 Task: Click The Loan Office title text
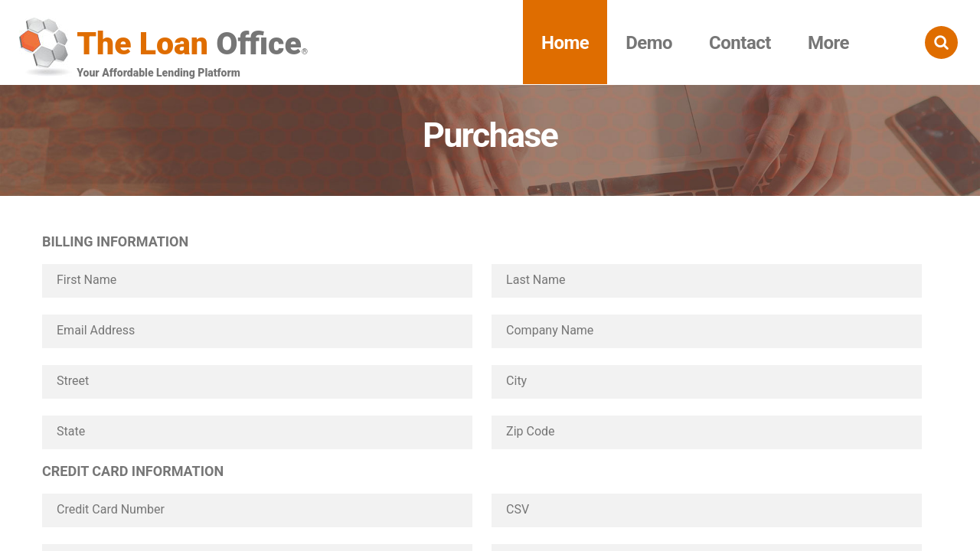click(x=188, y=44)
